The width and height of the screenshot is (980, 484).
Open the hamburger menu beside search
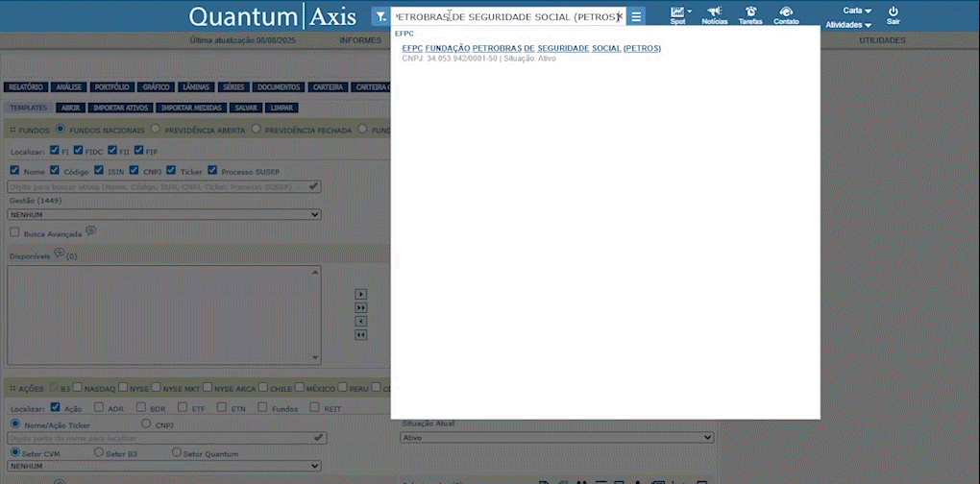[x=636, y=17]
